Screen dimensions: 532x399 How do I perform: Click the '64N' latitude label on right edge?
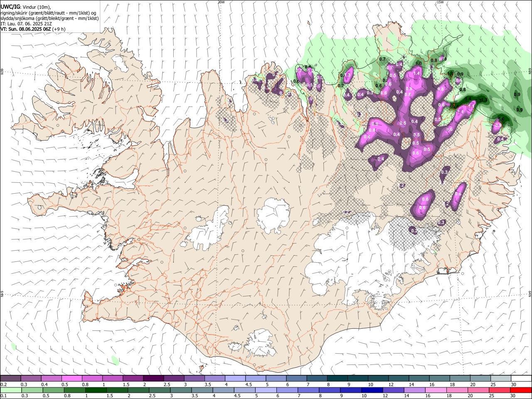point(530,293)
